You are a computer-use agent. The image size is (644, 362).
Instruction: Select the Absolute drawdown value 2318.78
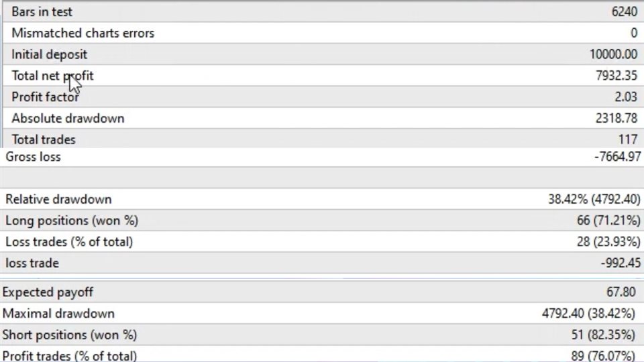click(616, 118)
